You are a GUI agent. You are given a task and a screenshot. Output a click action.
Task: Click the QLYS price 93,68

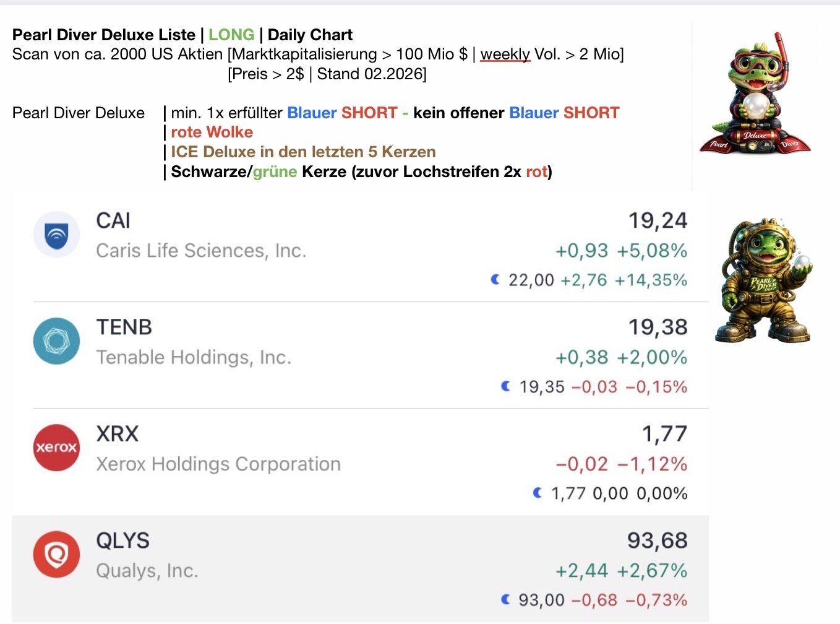click(x=657, y=540)
